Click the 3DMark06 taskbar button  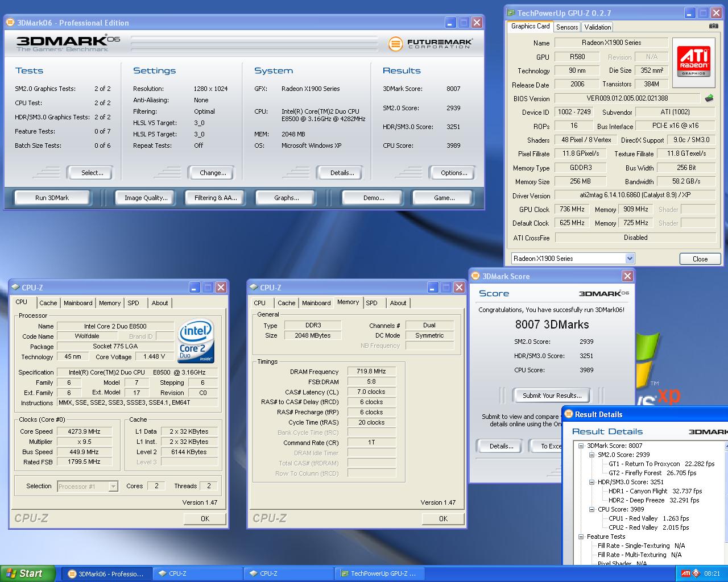pyautogui.click(x=106, y=573)
